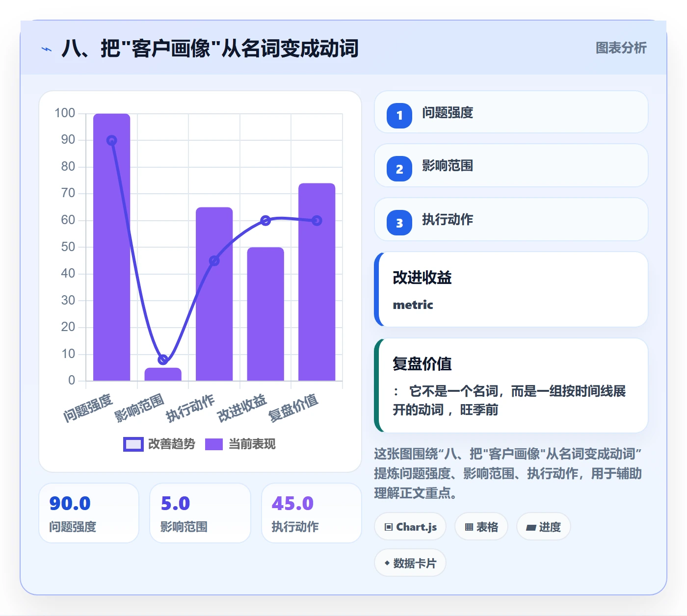Click the 图表分析 label in header
The width and height of the screenshot is (687, 616).
click(621, 48)
